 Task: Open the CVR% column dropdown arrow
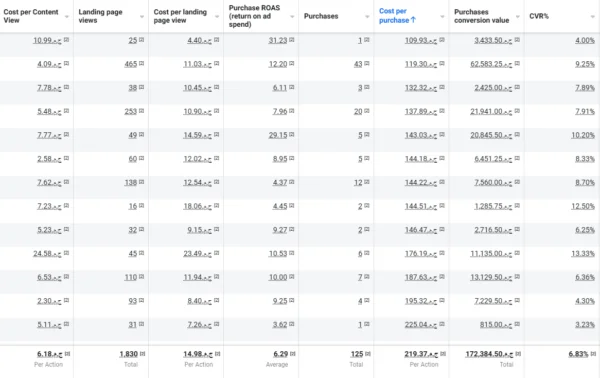(593, 16)
